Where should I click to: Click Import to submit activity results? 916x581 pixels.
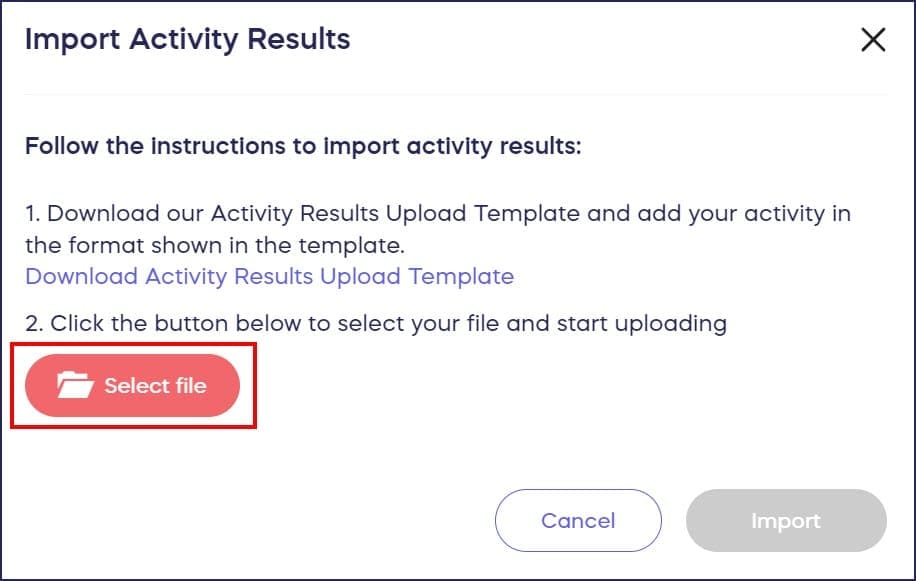click(x=786, y=520)
